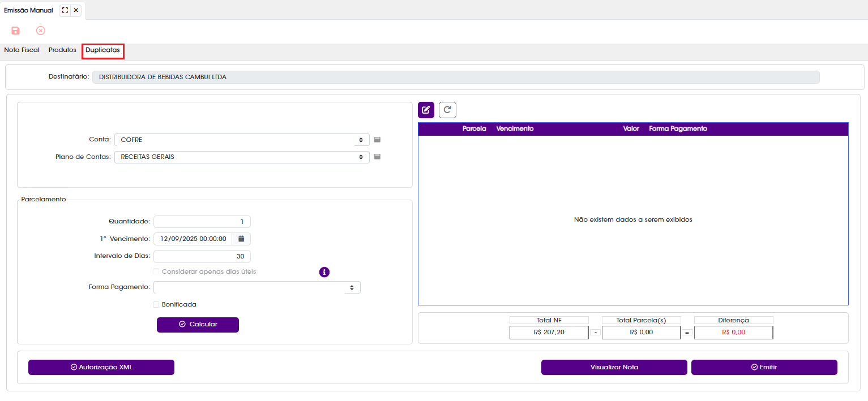The image size is (868, 401).
Task: Click the Forma Pagamento column header
Action: pyautogui.click(x=678, y=129)
